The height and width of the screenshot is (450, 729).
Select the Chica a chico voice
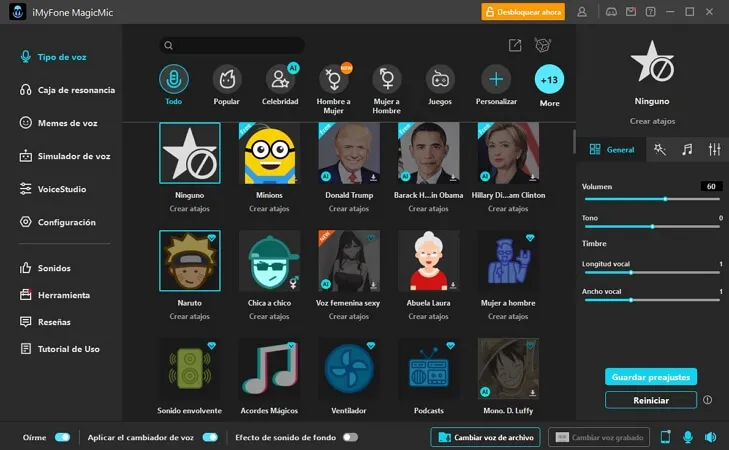pyautogui.click(x=270, y=261)
